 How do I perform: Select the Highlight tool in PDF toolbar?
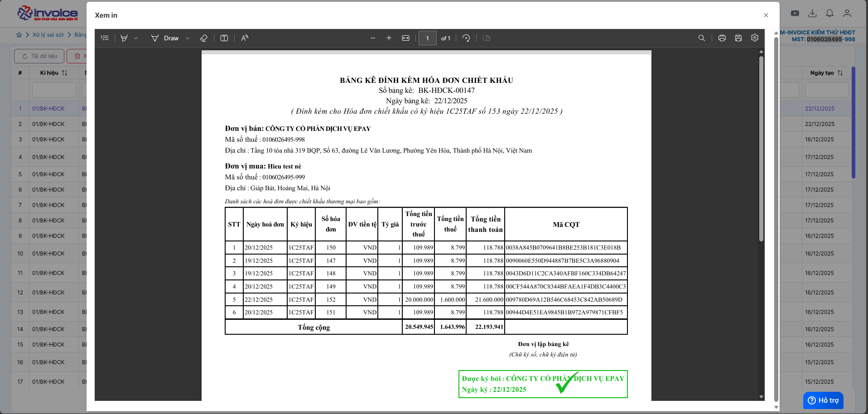(124, 38)
